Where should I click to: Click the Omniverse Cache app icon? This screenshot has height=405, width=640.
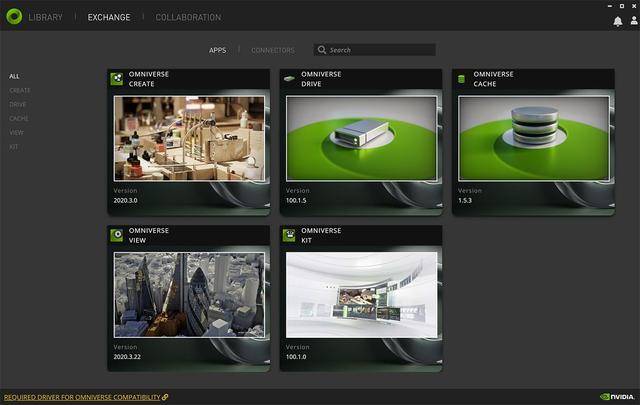tap(461, 78)
